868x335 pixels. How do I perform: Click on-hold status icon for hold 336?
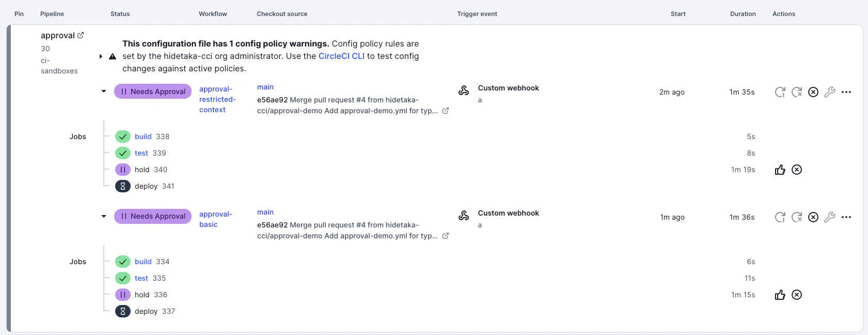point(123,295)
